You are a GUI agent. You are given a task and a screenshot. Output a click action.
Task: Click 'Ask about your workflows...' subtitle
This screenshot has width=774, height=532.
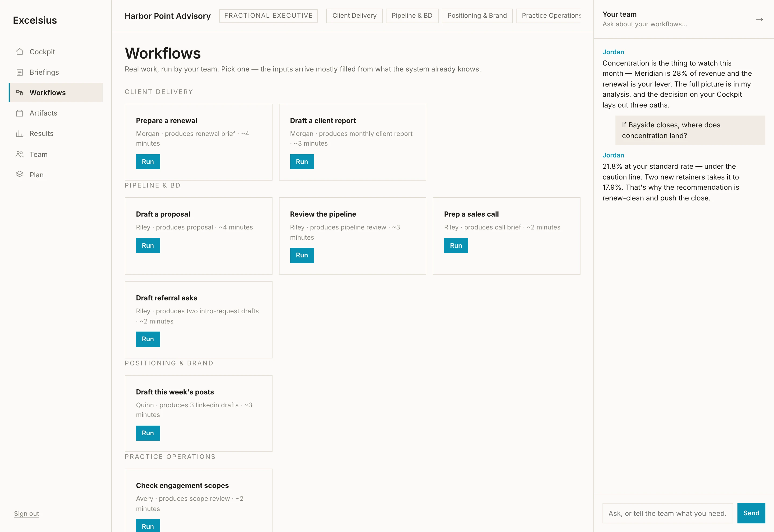[644, 24]
